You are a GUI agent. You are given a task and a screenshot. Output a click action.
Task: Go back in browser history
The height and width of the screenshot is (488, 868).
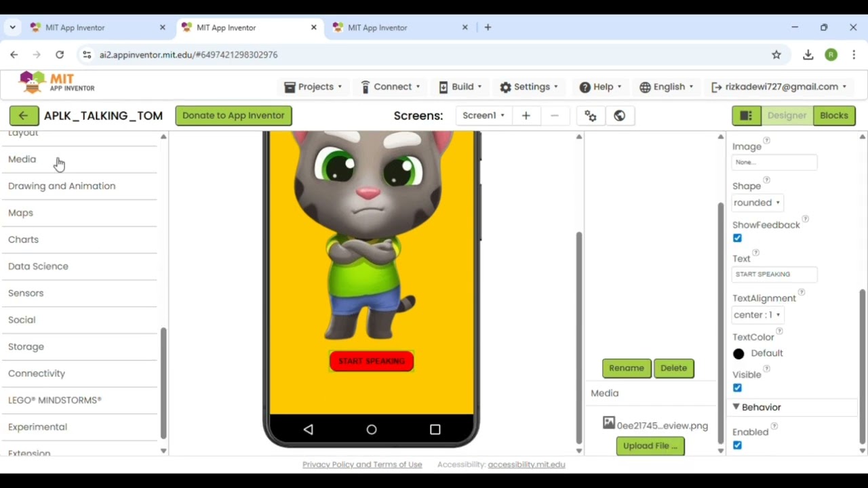tap(14, 55)
